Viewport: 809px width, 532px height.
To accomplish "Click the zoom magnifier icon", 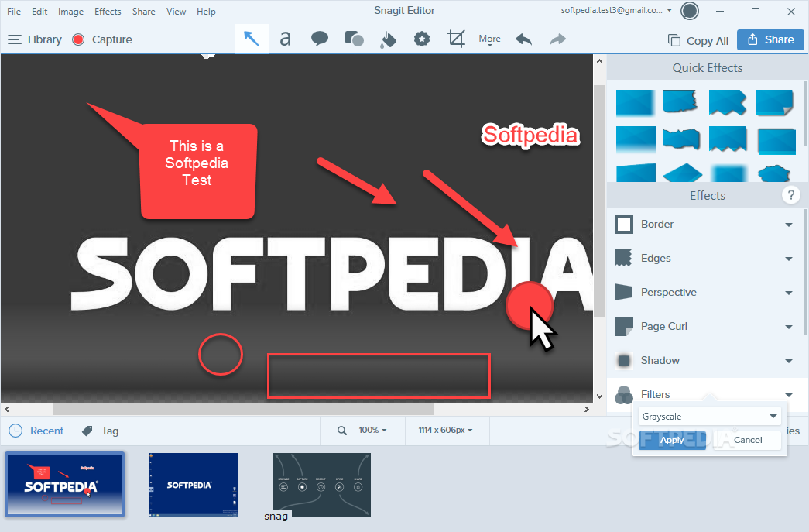I will pos(342,431).
